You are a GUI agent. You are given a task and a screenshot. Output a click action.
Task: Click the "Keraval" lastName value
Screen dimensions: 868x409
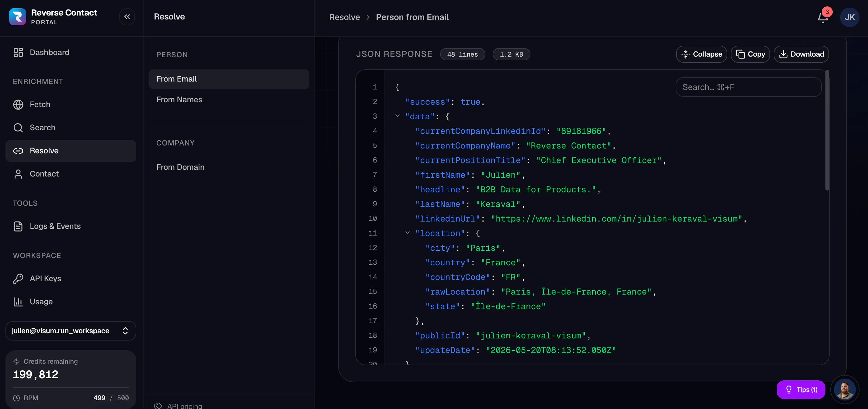(x=498, y=204)
